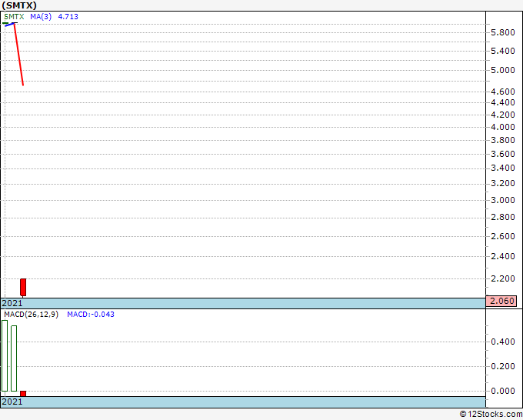Open the 12Stocks.com copyright link
The height and width of the screenshot is (420, 523).
pos(491,414)
